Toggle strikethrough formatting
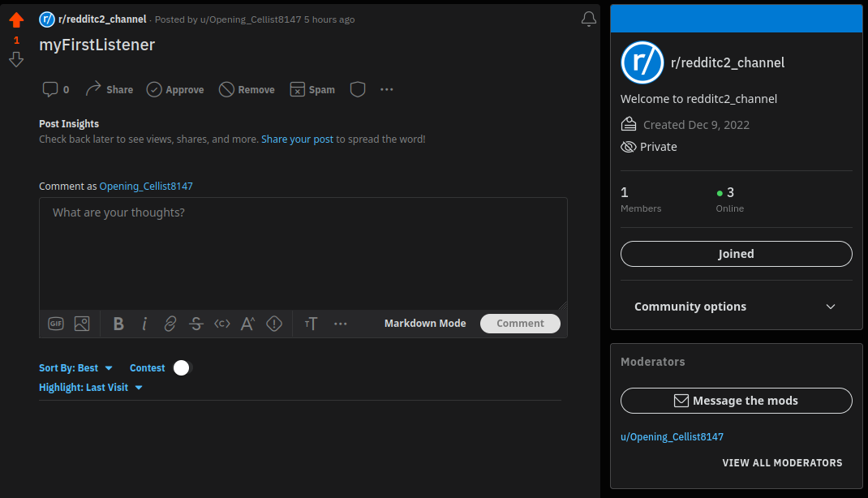 [x=196, y=324]
